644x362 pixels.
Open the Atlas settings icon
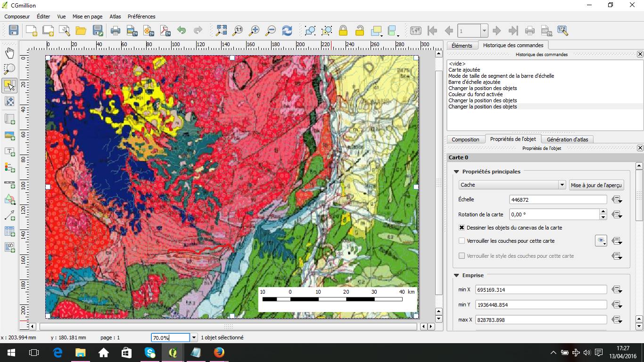coord(562,30)
